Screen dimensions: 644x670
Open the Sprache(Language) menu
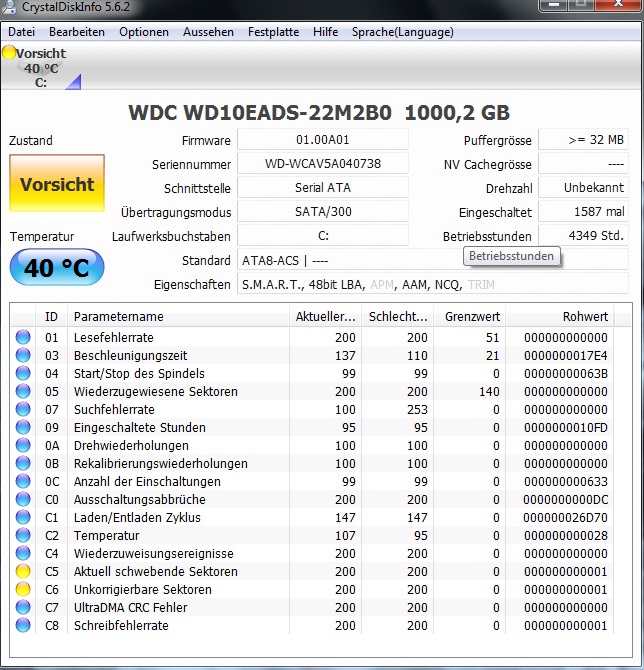point(402,32)
